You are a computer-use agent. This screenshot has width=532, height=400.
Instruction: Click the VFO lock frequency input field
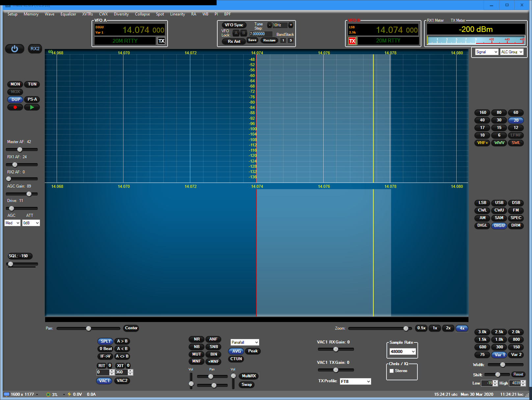[261, 34]
